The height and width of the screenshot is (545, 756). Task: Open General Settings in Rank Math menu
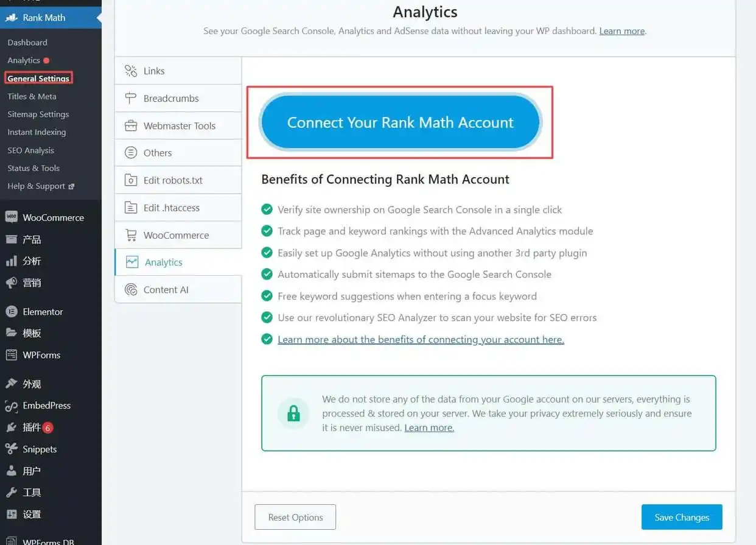click(x=38, y=79)
